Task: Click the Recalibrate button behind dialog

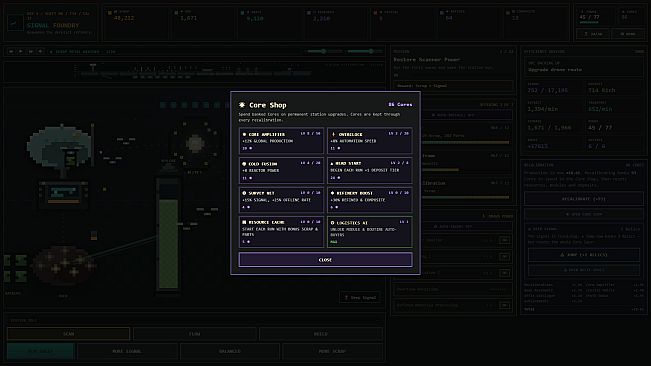Action: tap(583, 199)
